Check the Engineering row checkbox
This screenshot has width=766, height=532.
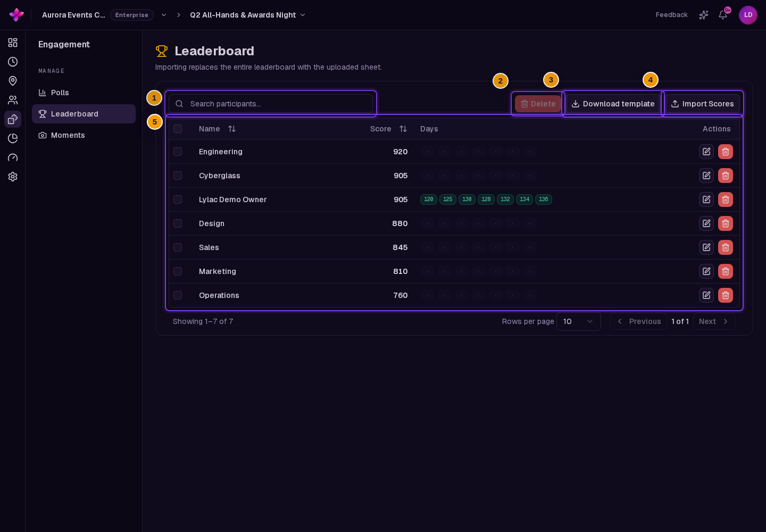[x=178, y=152]
